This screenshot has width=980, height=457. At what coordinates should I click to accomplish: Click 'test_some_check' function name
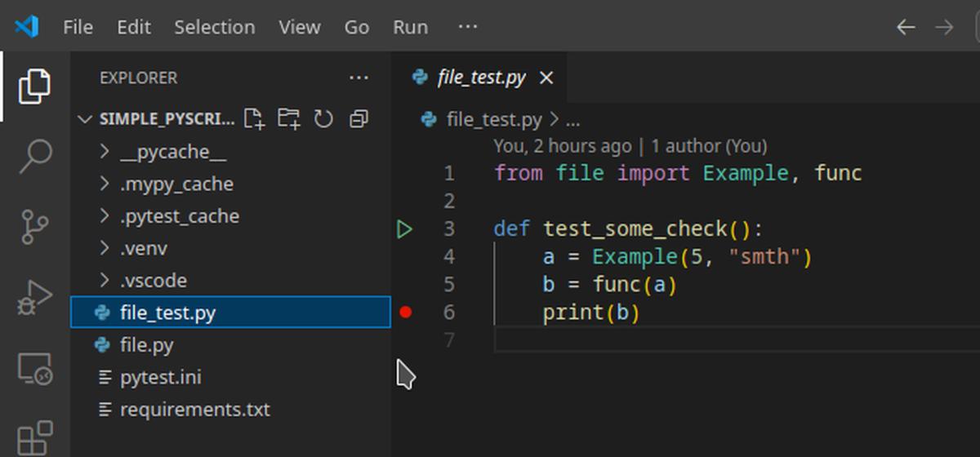click(x=635, y=228)
